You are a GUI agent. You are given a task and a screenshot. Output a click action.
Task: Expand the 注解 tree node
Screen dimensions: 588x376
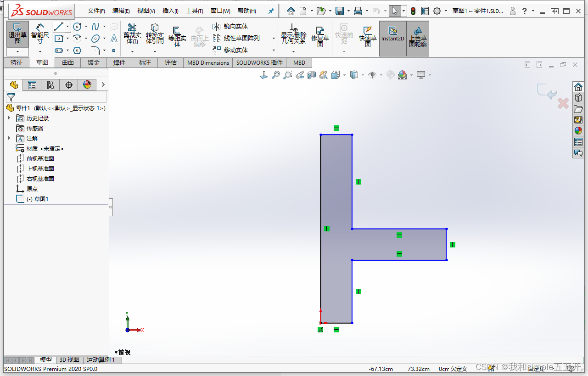[x=9, y=138]
